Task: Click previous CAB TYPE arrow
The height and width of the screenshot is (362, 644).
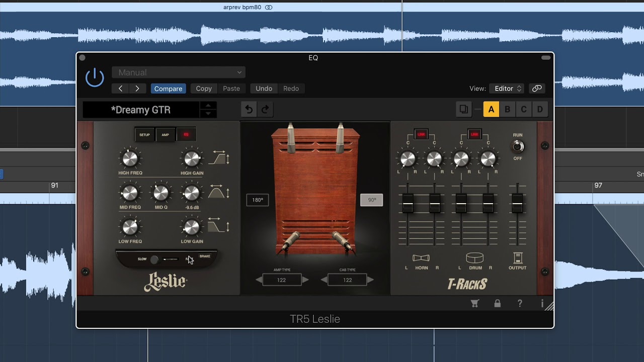Action: click(325, 280)
